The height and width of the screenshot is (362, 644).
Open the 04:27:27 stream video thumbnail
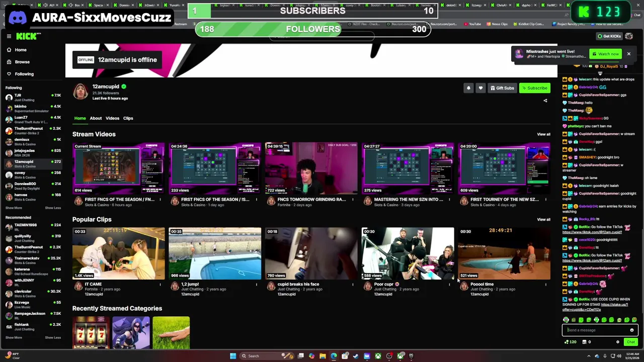[x=408, y=168]
